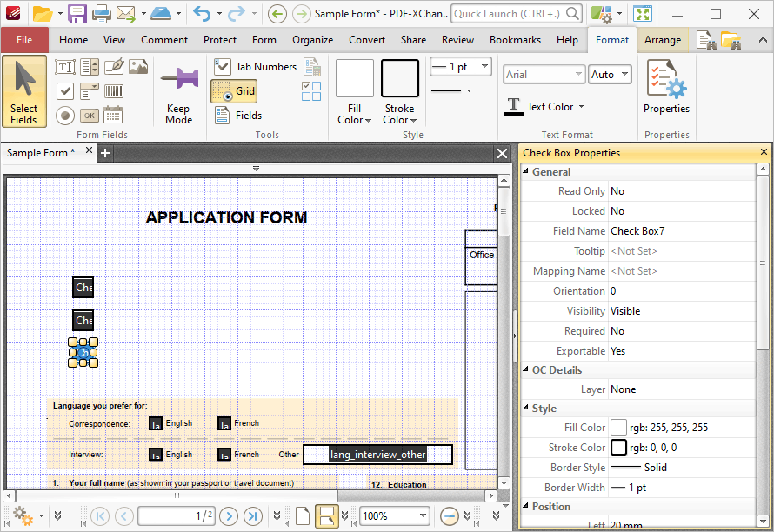
Task: Go to last page button
Action: pos(253,516)
